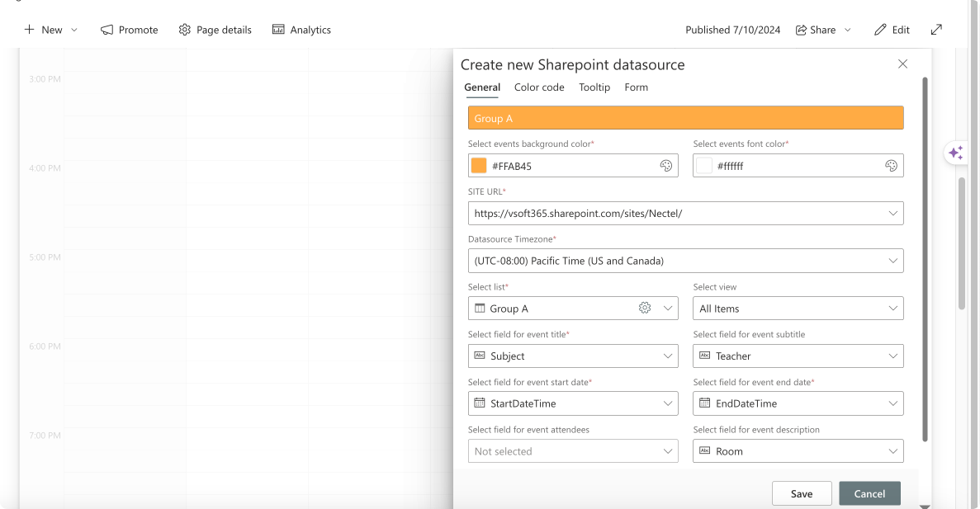Click the expand to full-screen arrow icon
The width and height of the screenshot is (980, 509).
[936, 30]
